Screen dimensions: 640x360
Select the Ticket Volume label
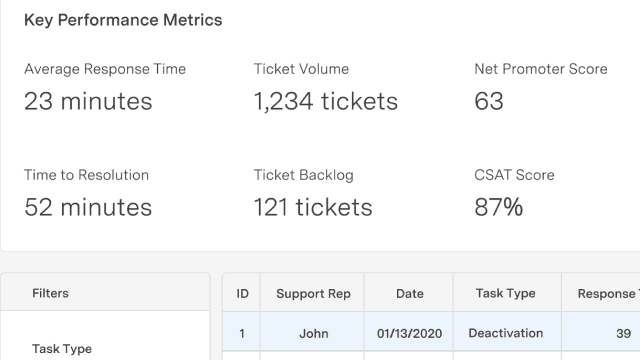(301, 69)
